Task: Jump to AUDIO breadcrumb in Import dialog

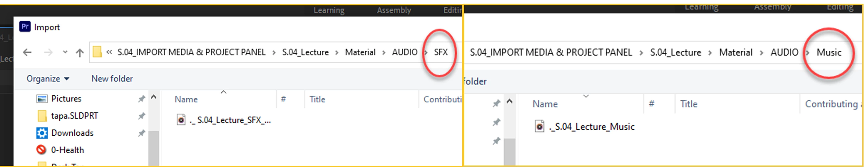Action: click(x=404, y=52)
